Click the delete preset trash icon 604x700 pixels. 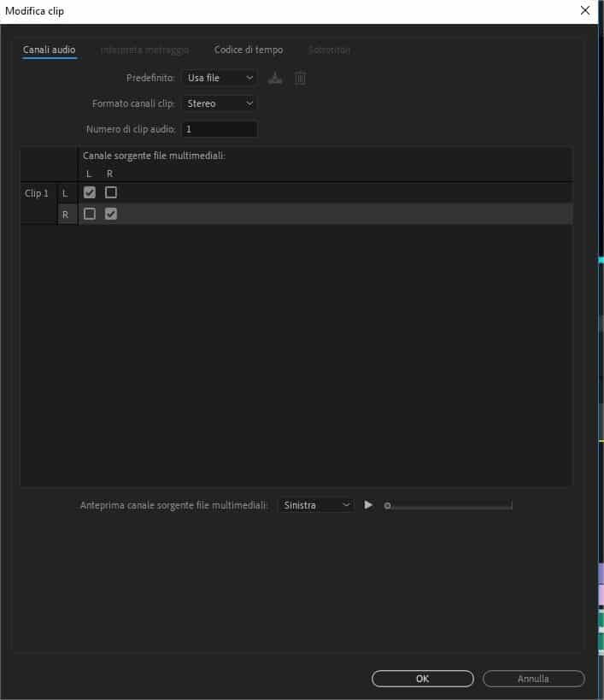click(300, 78)
